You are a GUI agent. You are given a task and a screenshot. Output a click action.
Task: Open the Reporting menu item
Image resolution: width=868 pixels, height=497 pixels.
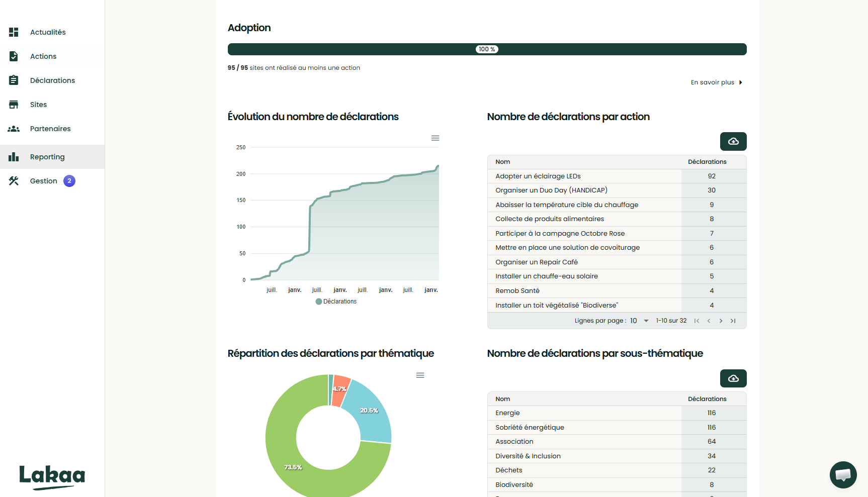(52, 157)
